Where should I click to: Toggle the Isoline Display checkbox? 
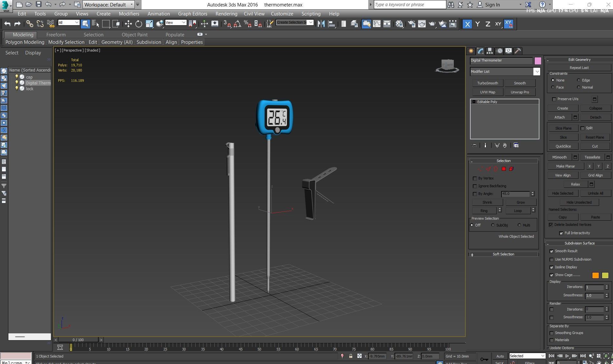click(551, 267)
